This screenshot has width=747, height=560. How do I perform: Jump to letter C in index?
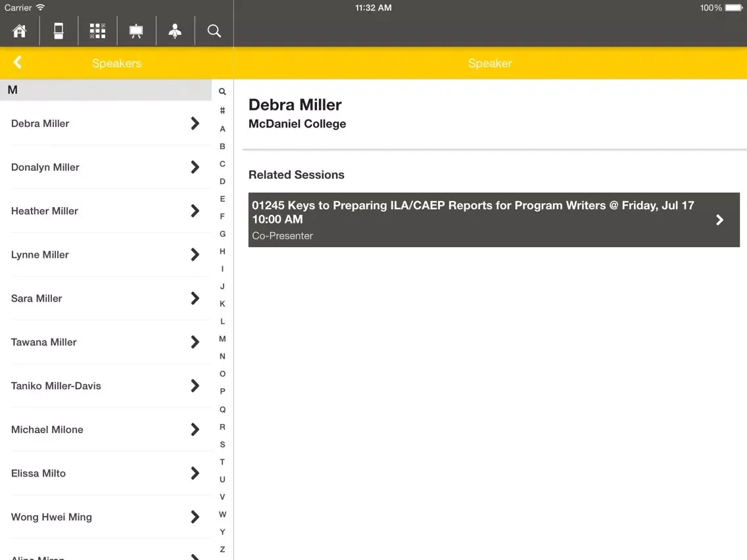click(222, 164)
